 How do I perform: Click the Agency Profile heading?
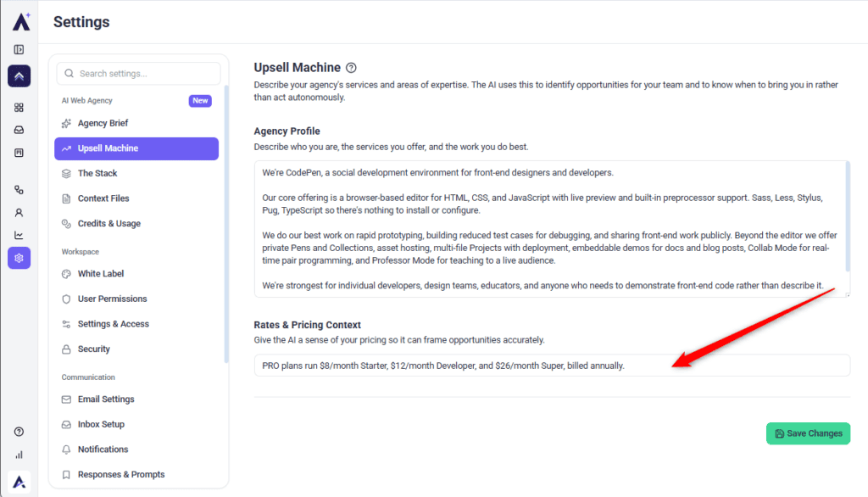click(287, 131)
